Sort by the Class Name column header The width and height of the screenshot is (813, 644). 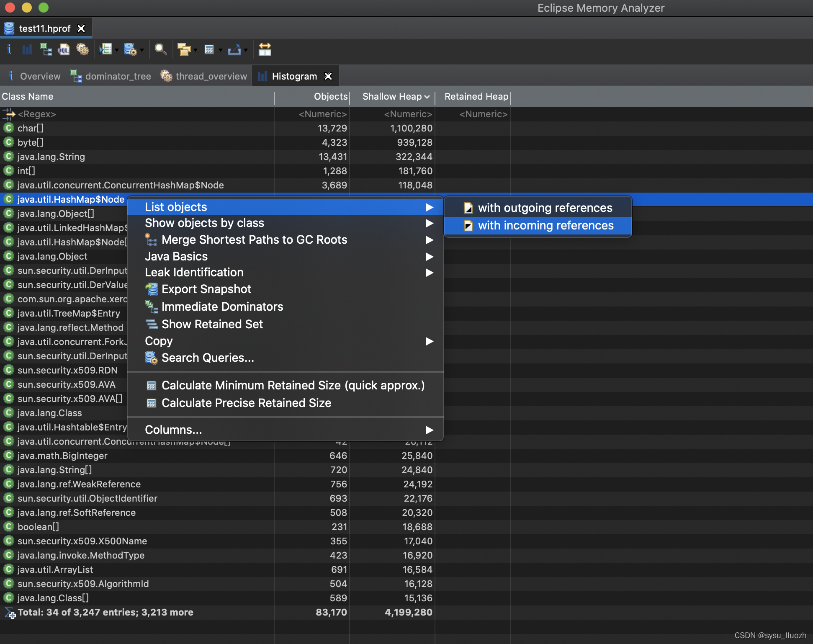(137, 97)
